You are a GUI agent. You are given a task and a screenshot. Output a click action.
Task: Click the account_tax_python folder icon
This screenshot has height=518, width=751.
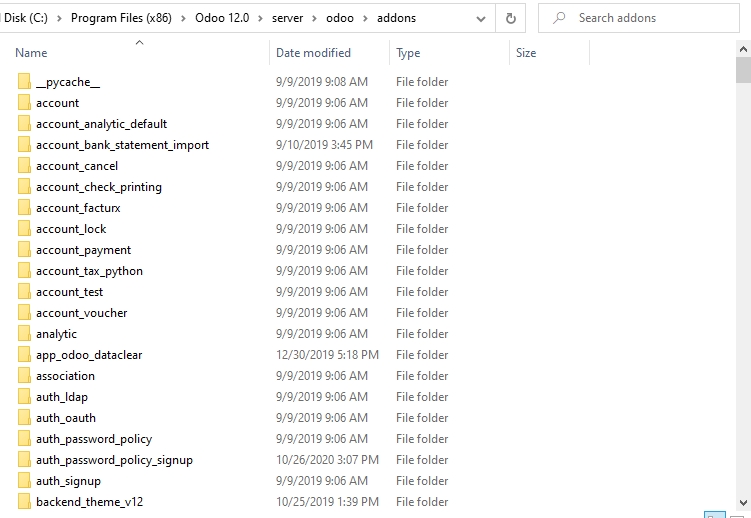[x=24, y=271]
